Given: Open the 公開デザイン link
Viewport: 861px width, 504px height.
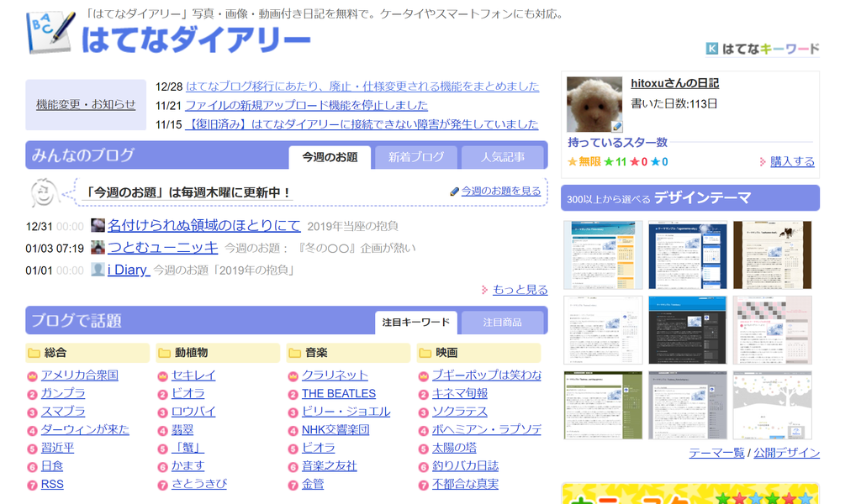Looking at the screenshot, I should pos(786,453).
